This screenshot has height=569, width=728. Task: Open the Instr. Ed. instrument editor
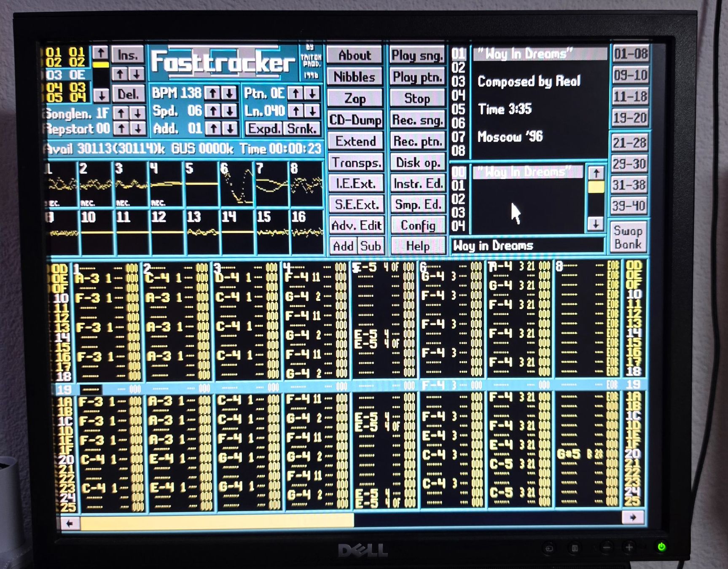point(418,183)
